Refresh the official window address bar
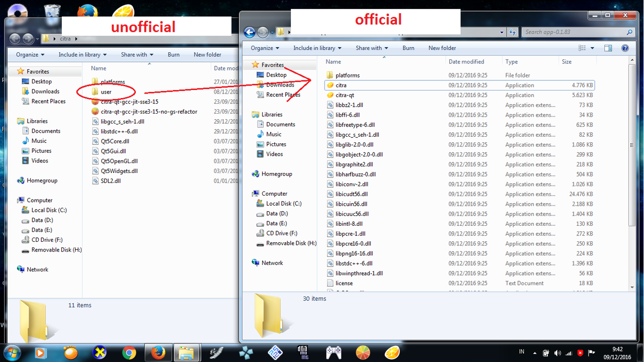The width and height of the screenshot is (644, 362). click(512, 32)
